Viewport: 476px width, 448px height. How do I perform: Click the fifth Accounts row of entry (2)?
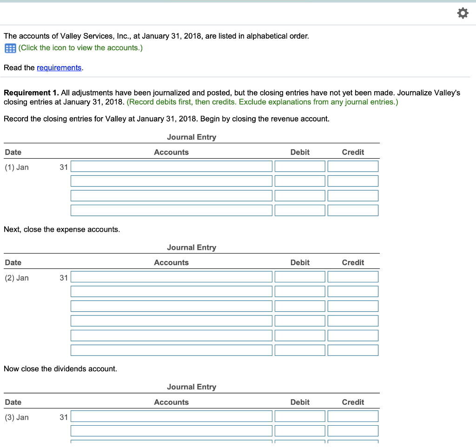pos(171,335)
